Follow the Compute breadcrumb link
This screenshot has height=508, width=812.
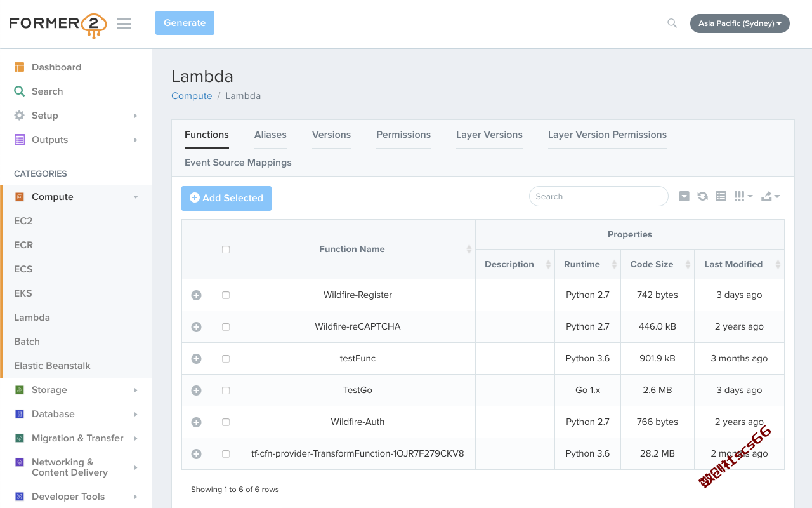[192, 96]
